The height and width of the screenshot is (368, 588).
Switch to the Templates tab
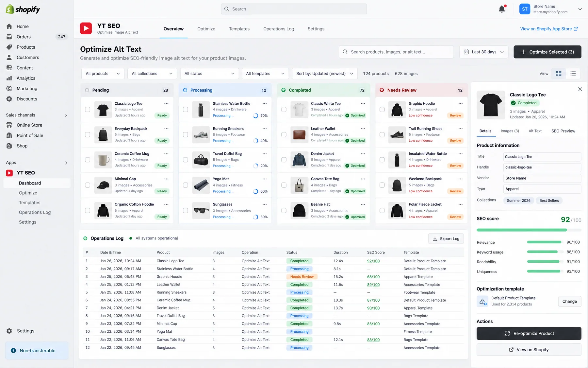(239, 29)
